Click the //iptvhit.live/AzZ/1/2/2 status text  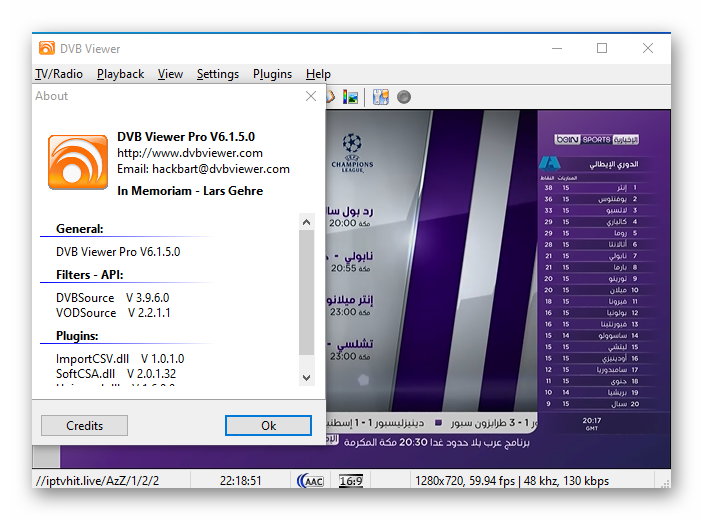pos(97,481)
